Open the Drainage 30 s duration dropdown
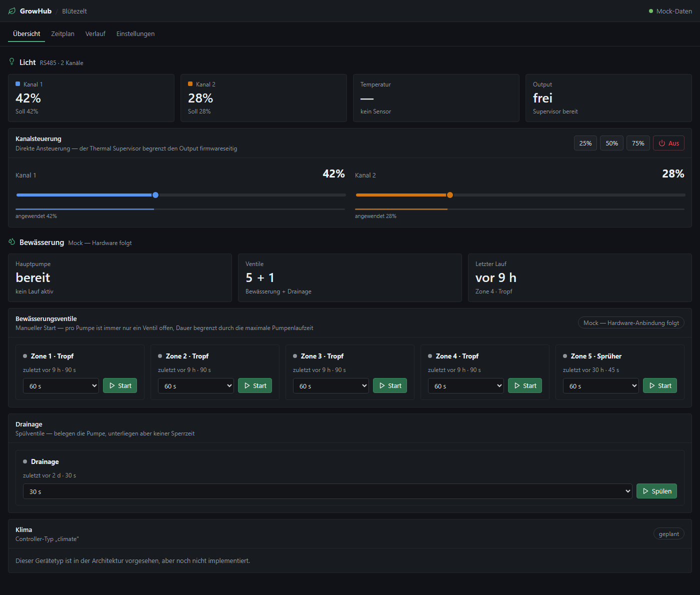The height and width of the screenshot is (595, 700). click(327, 491)
